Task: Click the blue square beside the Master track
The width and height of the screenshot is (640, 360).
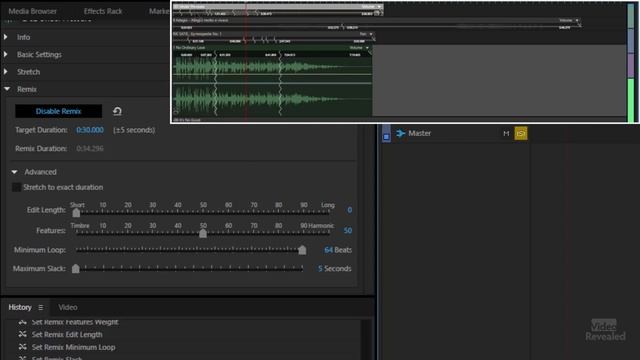Action: tap(386, 137)
